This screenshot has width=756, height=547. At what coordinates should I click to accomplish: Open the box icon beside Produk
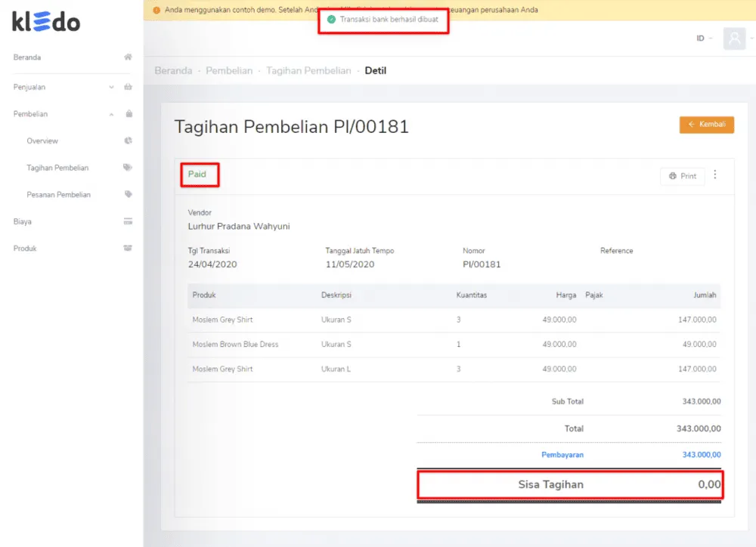click(128, 248)
